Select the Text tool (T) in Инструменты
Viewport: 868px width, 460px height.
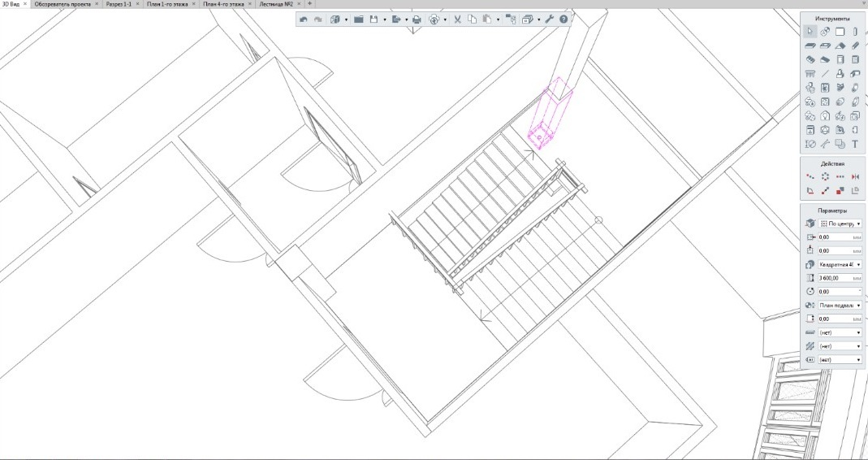855,143
